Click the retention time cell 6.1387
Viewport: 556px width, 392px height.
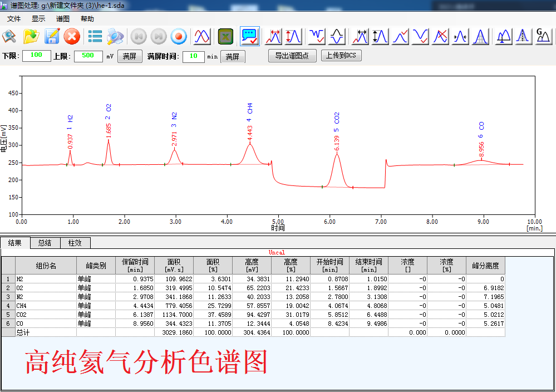click(135, 315)
